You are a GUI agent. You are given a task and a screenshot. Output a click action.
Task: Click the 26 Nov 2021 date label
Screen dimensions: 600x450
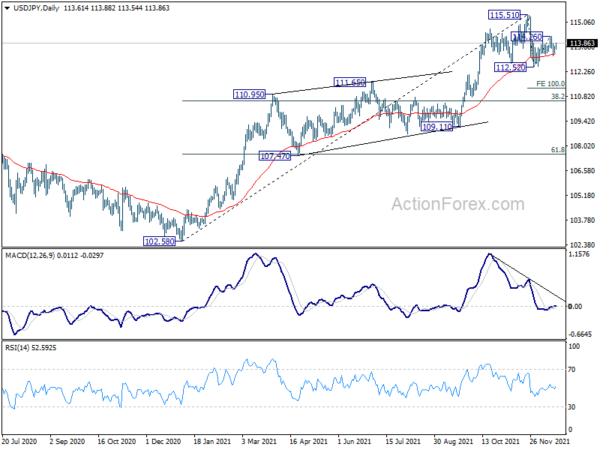pos(549,442)
